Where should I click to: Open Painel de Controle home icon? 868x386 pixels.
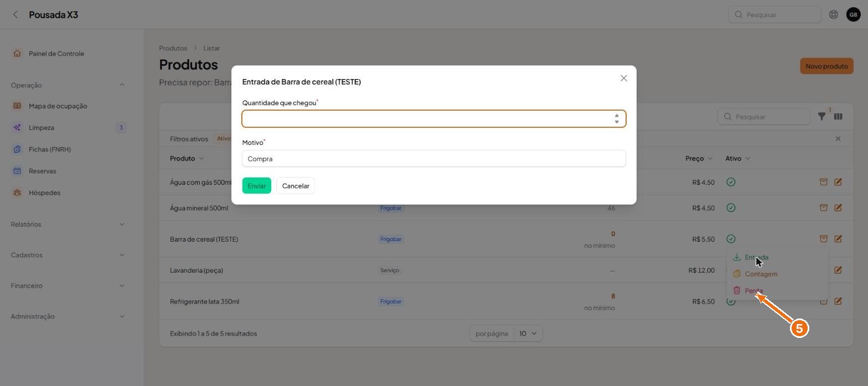point(17,54)
